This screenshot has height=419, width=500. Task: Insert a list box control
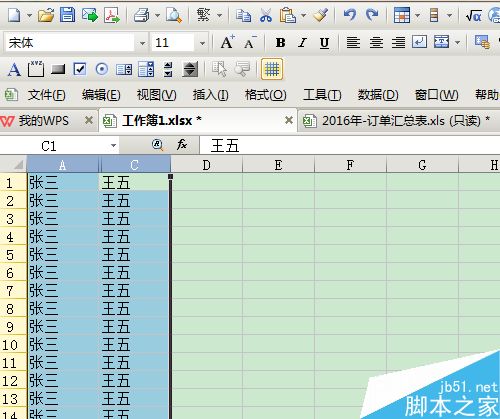(x=124, y=70)
